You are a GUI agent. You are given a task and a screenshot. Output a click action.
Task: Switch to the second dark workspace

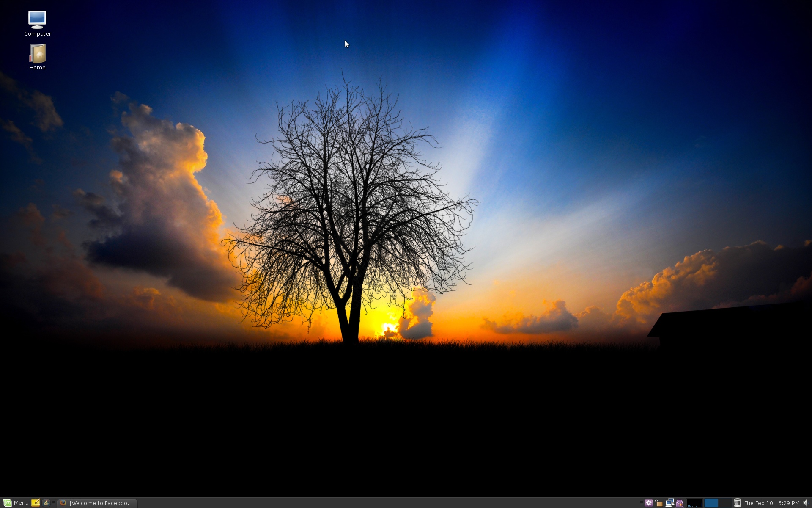(724, 503)
